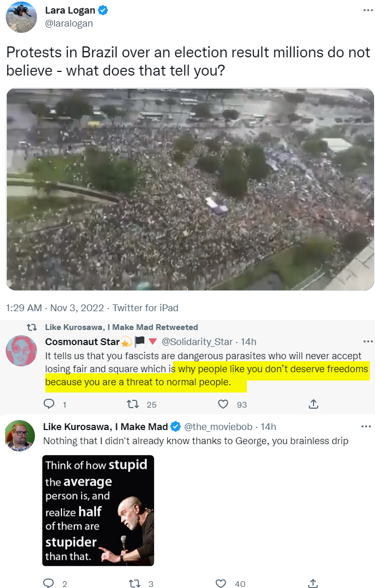Click the 'Twitter for iPad' source link
Image resolution: width=375 pixels, height=588 pixels.
(145, 308)
